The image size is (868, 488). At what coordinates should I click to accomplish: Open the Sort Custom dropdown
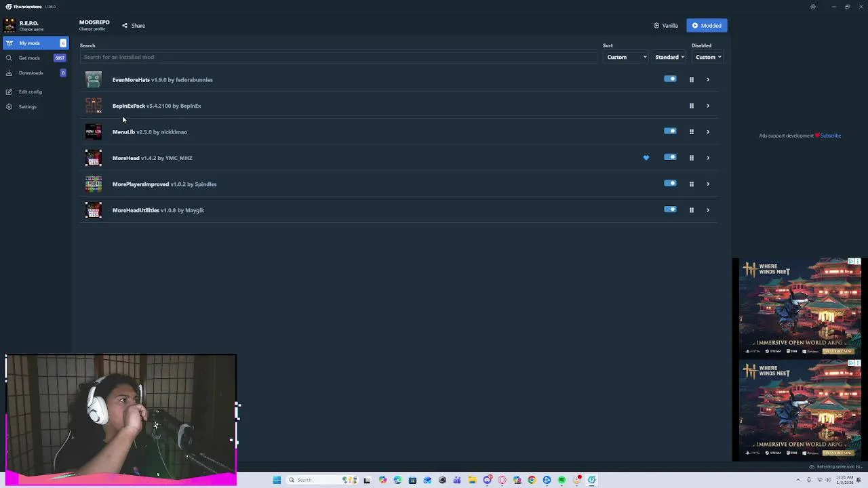[626, 57]
